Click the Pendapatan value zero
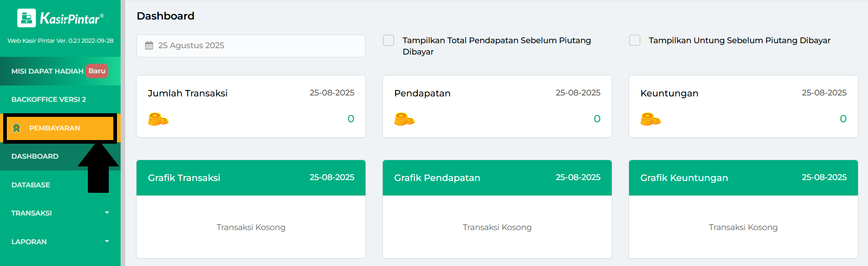The height and width of the screenshot is (266, 868). [x=597, y=119]
